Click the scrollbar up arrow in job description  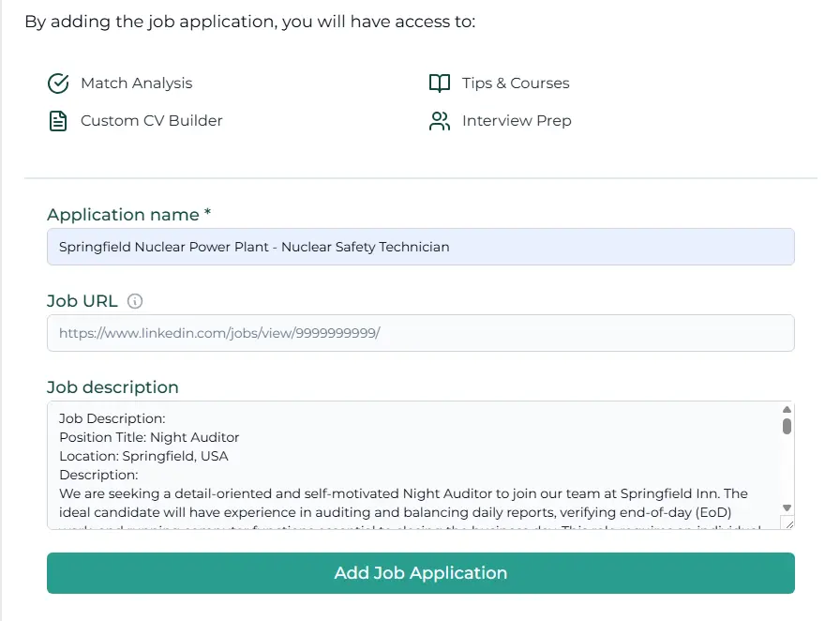click(x=786, y=409)
